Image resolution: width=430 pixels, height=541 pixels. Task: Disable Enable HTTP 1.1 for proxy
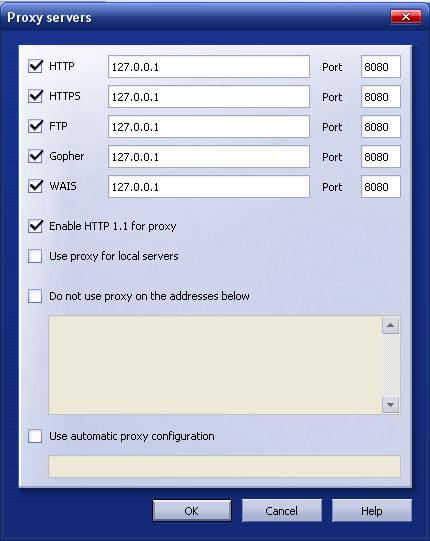point(35,226)
